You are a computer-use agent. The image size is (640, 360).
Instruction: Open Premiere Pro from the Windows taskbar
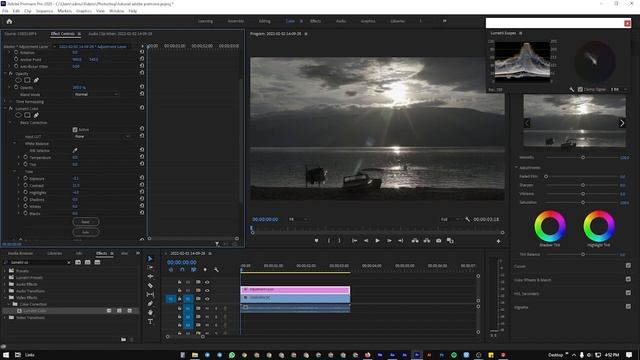417,355
